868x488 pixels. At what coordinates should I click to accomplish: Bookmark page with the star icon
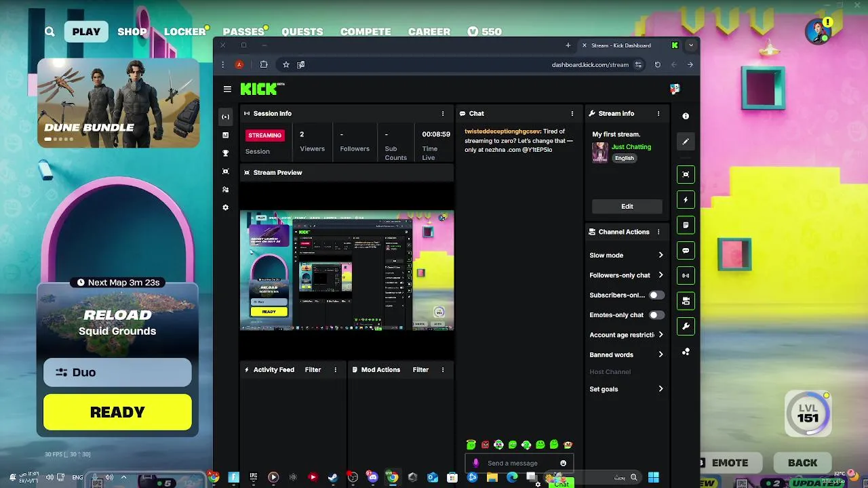point(286,64)
